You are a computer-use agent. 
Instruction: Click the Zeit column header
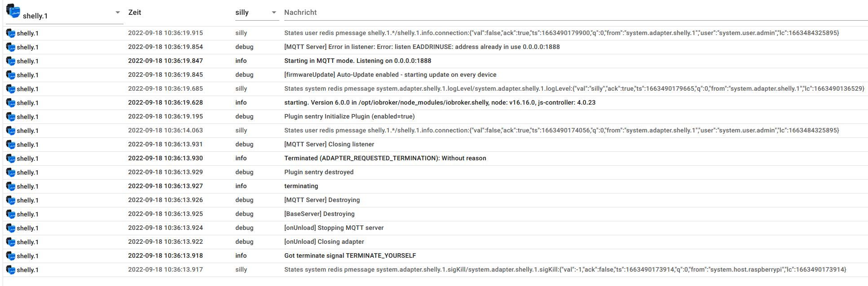pos(135,13)
